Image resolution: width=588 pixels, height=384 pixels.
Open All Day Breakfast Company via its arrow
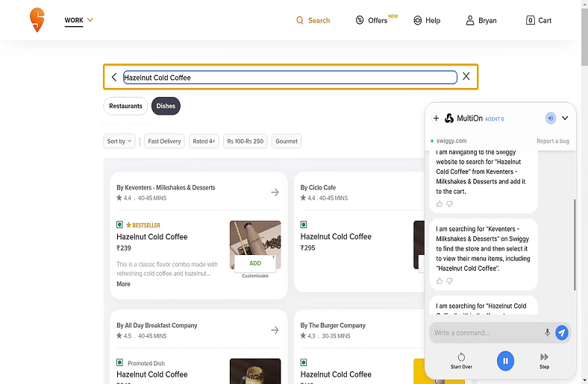(275, 330)
